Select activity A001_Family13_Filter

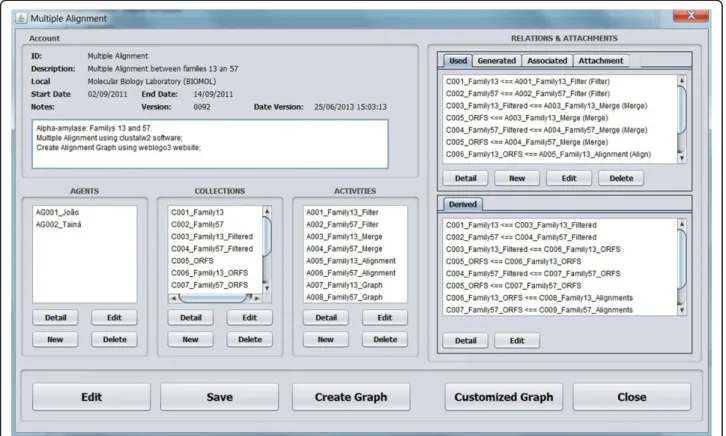point(342,212)
